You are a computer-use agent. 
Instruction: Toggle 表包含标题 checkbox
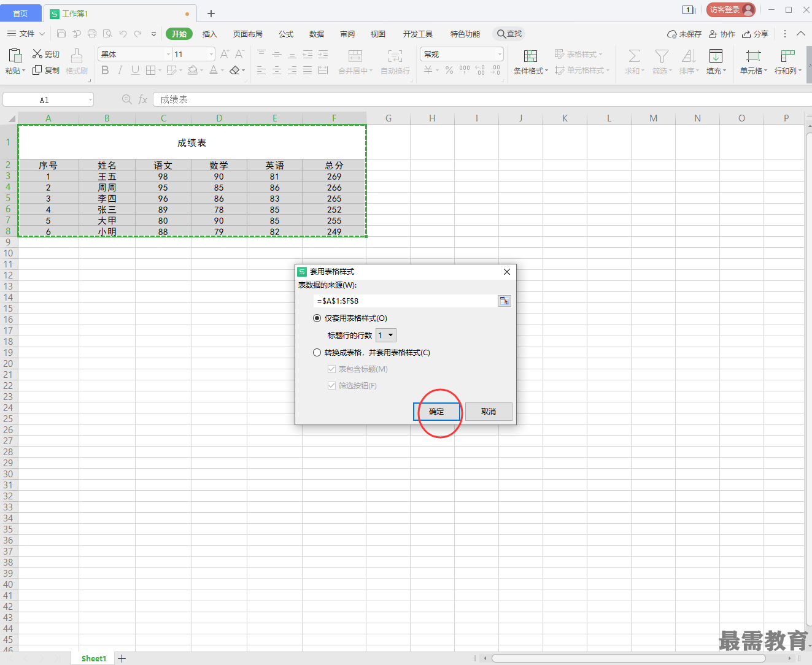331,369
